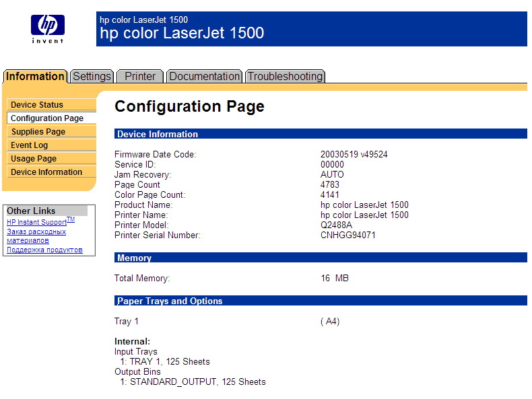Click the Заказ расходных материалов link
Viewport: 532px width, 399px height.
(x=36, y=236)
